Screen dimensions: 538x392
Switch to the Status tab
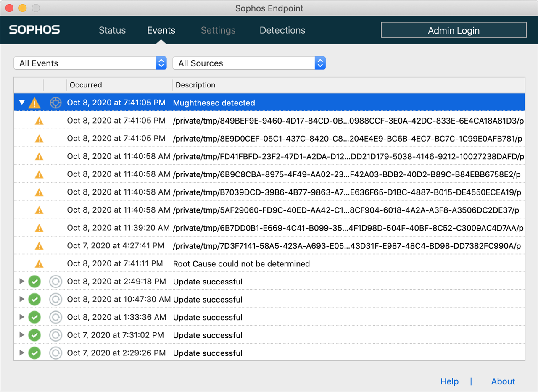[112, 30]
